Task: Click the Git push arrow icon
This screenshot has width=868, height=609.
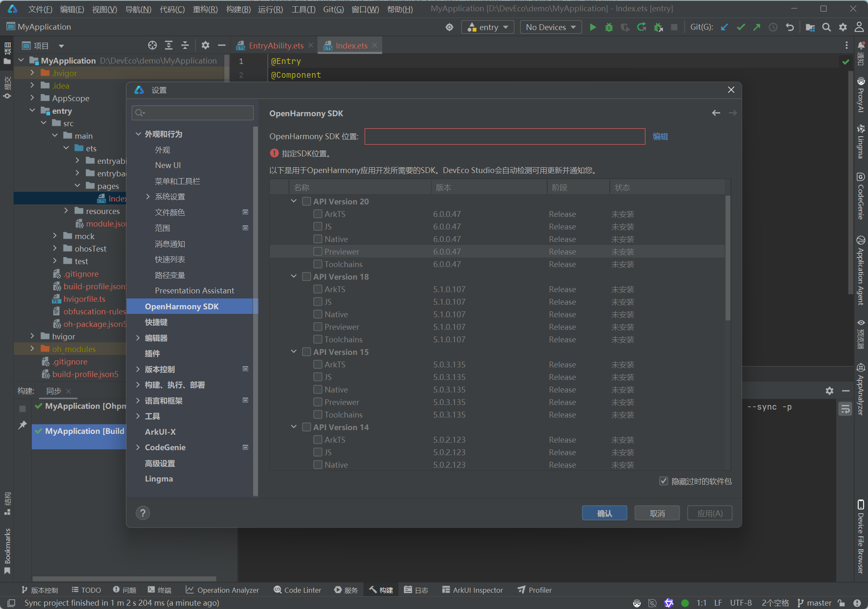Action: point(757,27)
